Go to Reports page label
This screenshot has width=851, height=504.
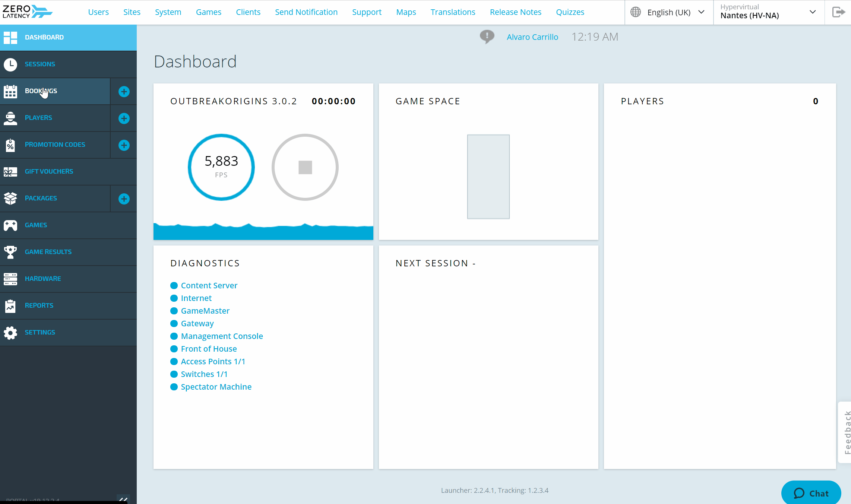point(39,305)
